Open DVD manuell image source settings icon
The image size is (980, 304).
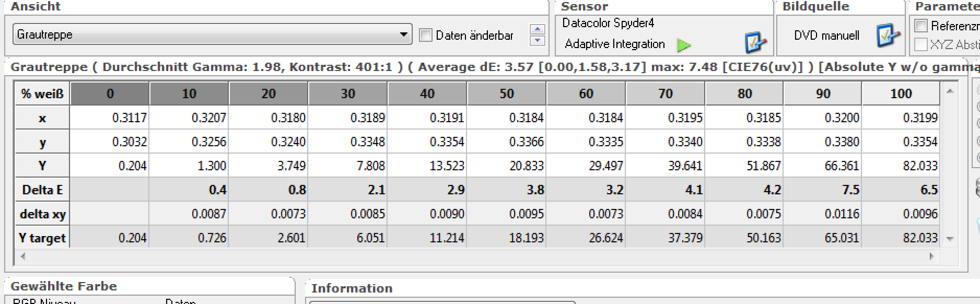[x=888, y=36]
